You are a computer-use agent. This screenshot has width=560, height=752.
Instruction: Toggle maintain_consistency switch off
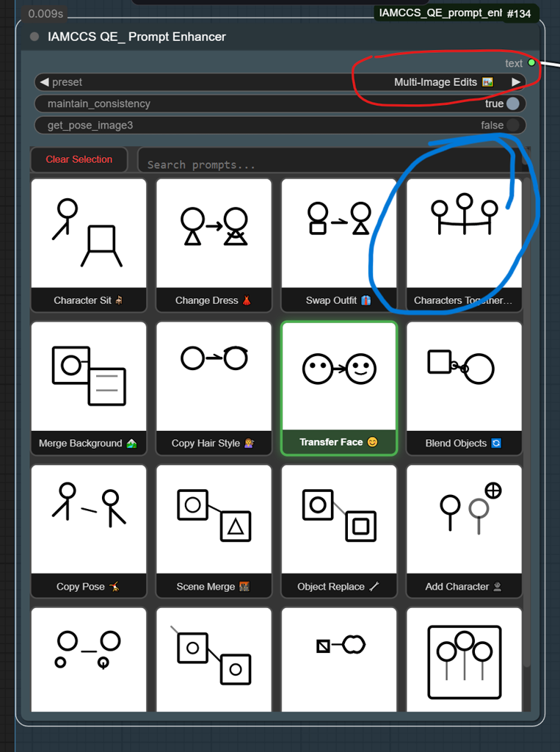pos(512,104)
